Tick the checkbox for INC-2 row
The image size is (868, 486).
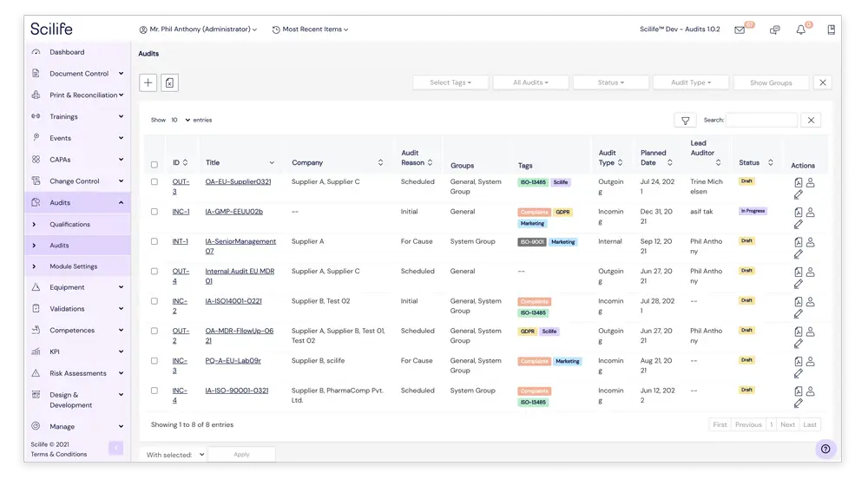click(x=155, y=301)
